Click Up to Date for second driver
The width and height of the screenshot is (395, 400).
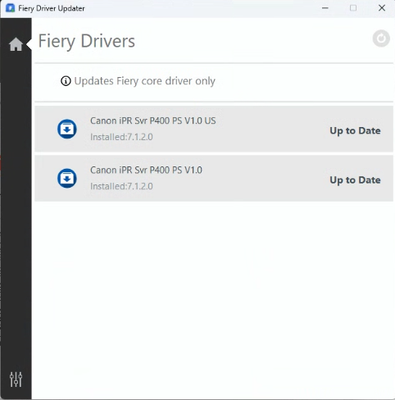pyautogui.click(x=355, y=180)
